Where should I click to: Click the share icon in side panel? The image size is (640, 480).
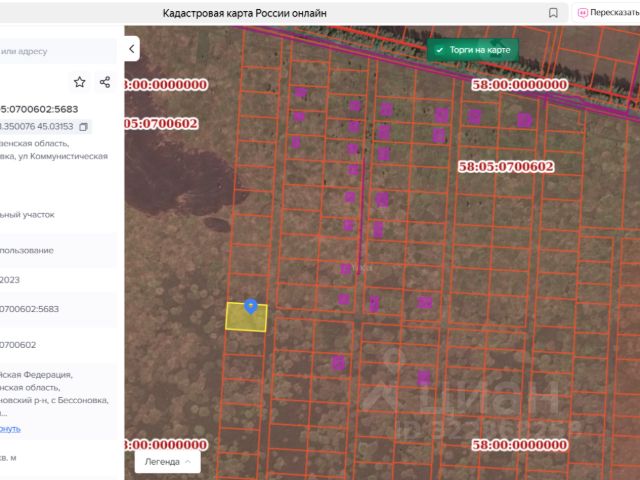pyautogui.click(x=105, y=82)
